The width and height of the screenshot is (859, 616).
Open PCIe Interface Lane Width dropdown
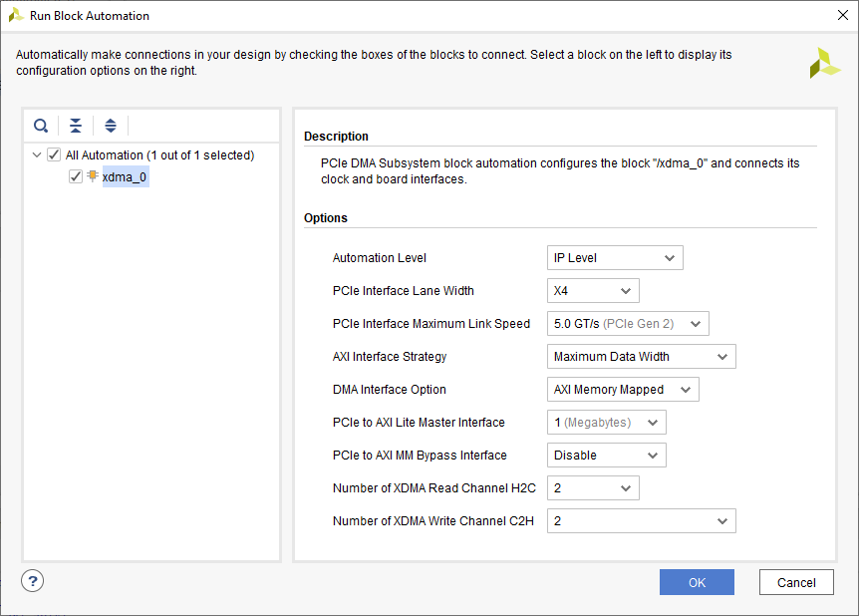point(593,291)
